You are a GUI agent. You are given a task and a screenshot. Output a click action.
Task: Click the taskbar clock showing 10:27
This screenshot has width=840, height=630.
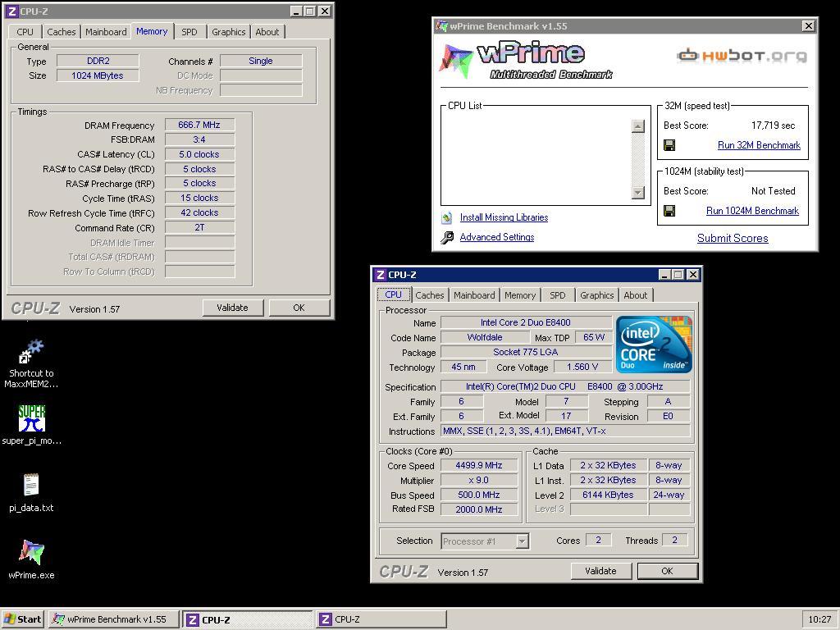pyautogui.click(x=819, y=619)
